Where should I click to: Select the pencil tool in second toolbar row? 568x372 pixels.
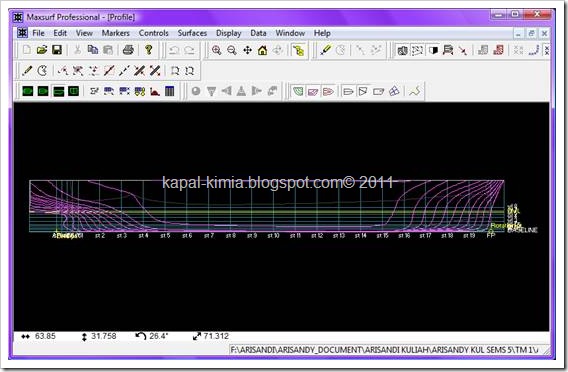pos(27,71)
